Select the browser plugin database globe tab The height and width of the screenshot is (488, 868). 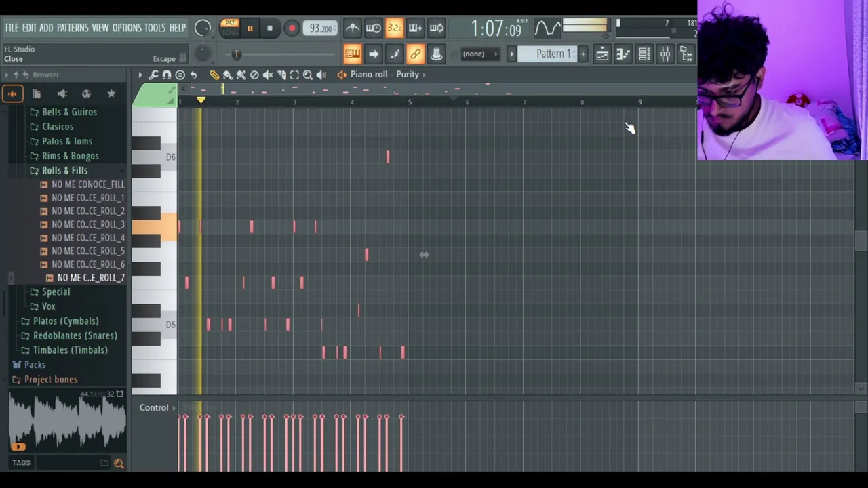tap(86, 94)
